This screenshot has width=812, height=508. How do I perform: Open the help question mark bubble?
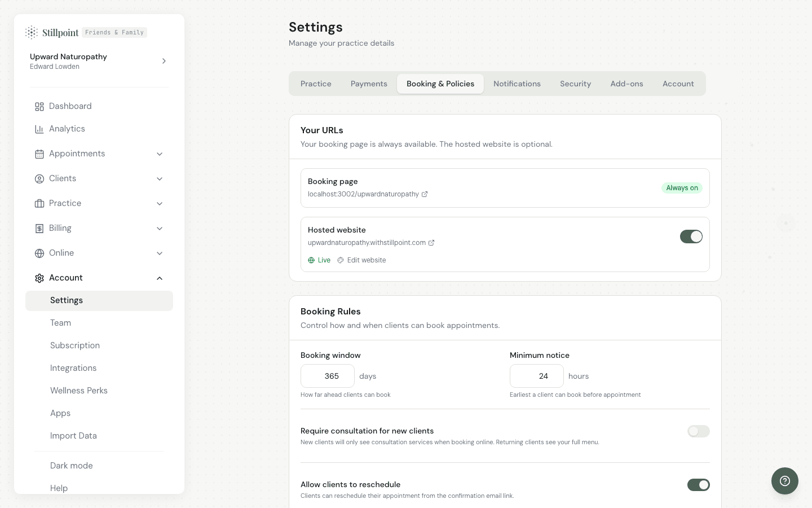(784, 481)
